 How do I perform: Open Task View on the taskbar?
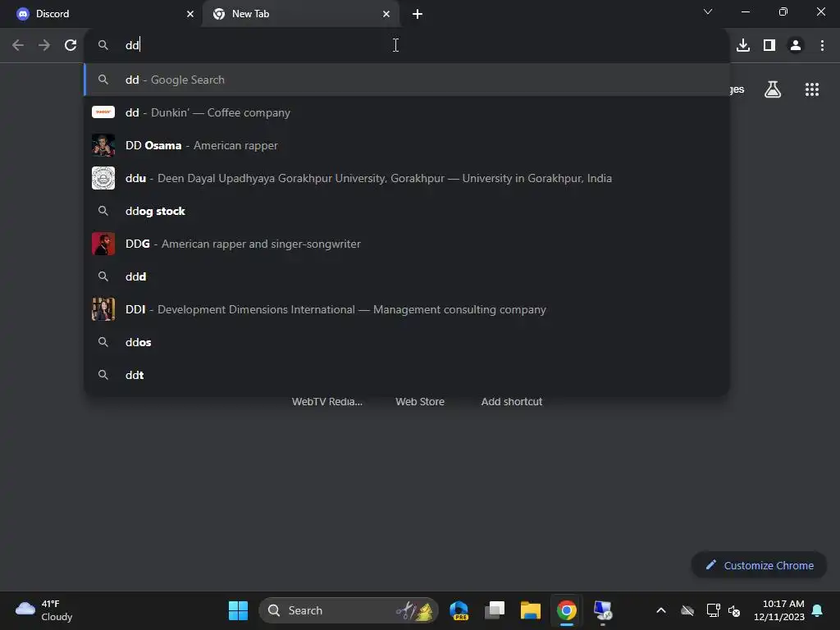[x=495, y=610]
